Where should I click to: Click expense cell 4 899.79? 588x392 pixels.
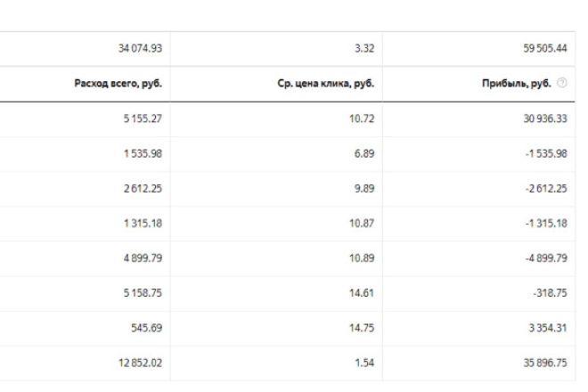pyautogui.click(x=143, y=258)
